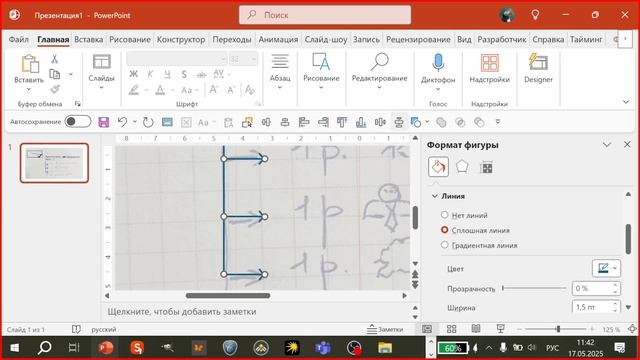Align selected objects to the left
Image resolution: width=640 pixels, height=360 pixels.
point(304,122)
